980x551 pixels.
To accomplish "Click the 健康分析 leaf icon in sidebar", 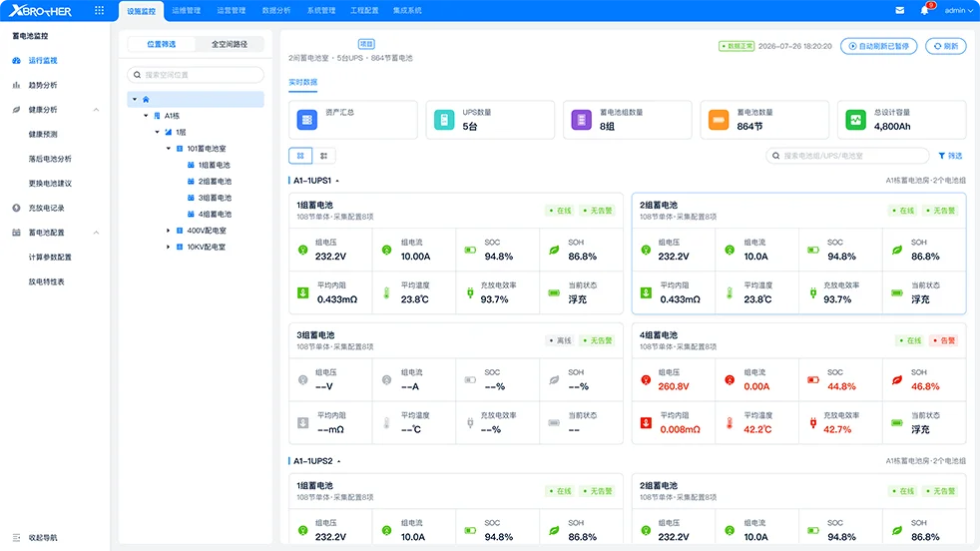I will tap(16, 110).
